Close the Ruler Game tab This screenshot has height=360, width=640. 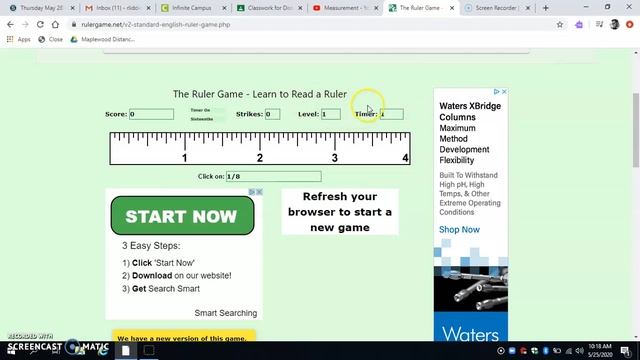(452, 8)
